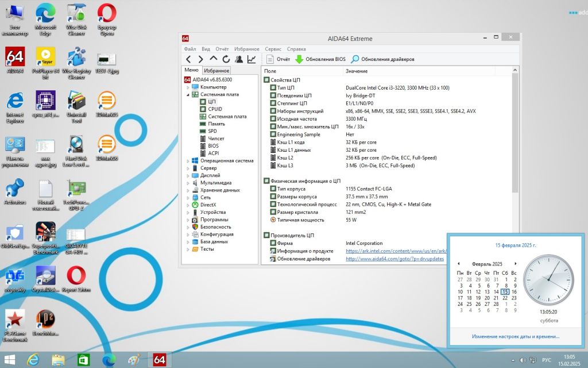Go back with the AIDA64 toolbar arrow
The image size is (588, 368).
188,59
